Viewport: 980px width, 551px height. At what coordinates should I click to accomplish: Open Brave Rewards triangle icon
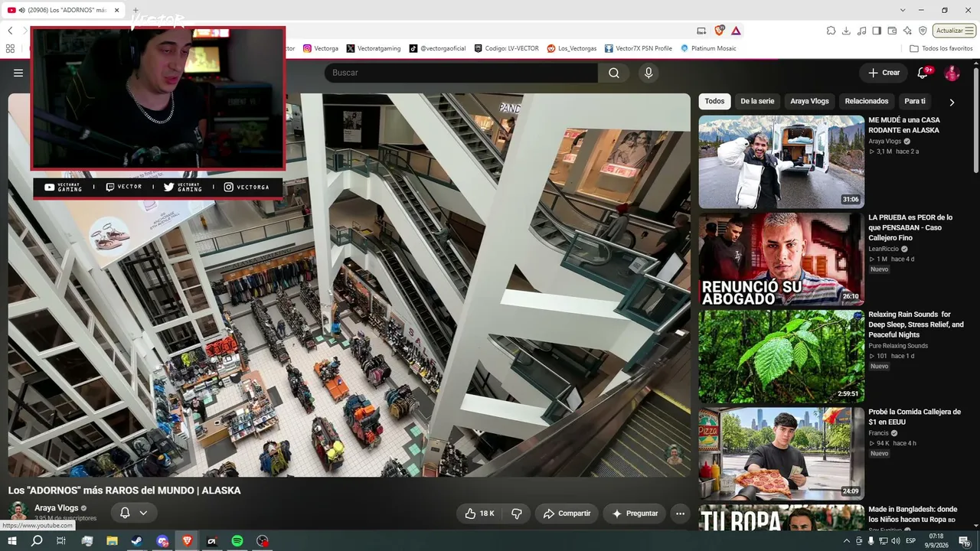736,31
